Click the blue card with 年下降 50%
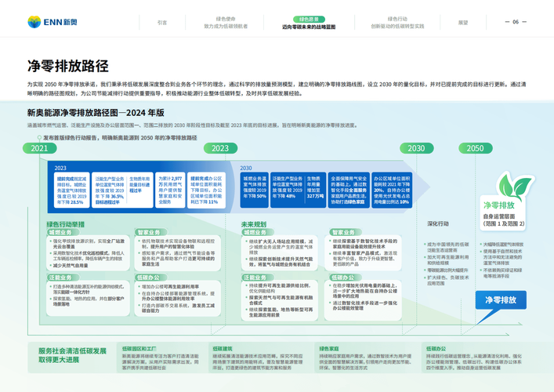This screenshot has height=392, width=554. click(255, 191)
